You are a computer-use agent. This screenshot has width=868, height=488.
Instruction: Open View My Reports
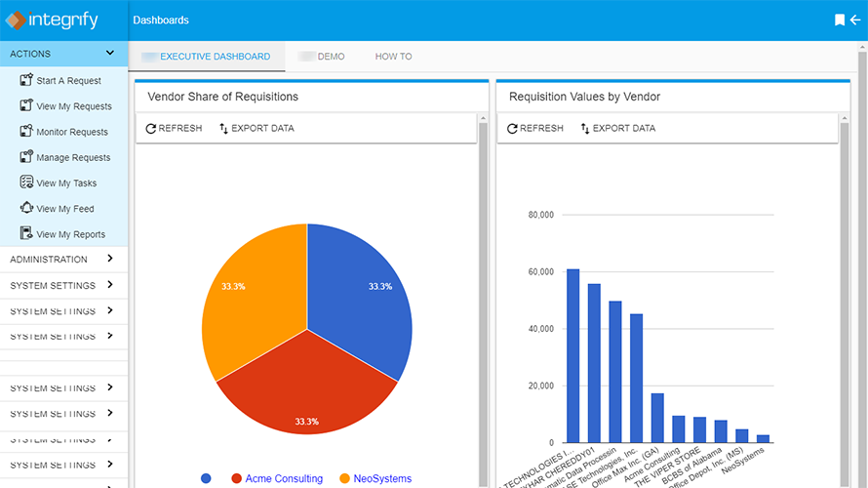pos(71,234)
